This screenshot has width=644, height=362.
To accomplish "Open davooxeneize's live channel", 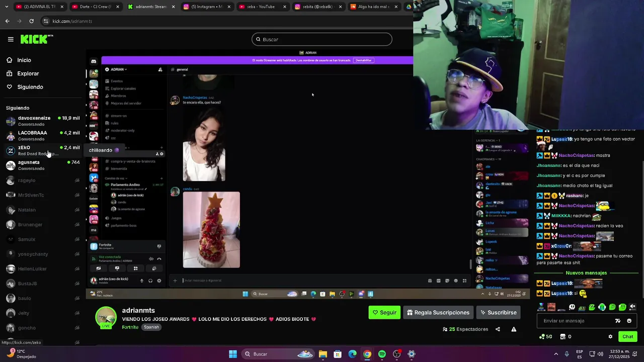I will (43, 121).
